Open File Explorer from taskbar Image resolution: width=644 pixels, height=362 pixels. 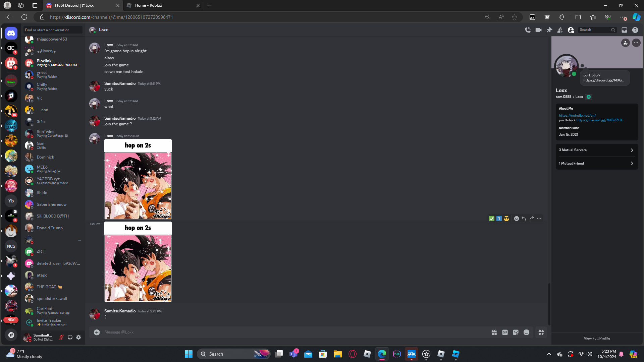pos(337,354)
